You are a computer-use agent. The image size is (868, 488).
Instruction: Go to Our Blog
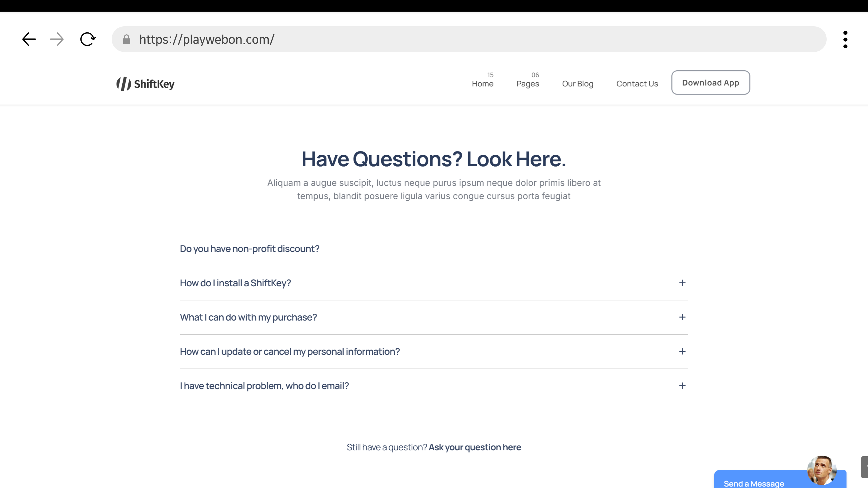click(578, 84)
